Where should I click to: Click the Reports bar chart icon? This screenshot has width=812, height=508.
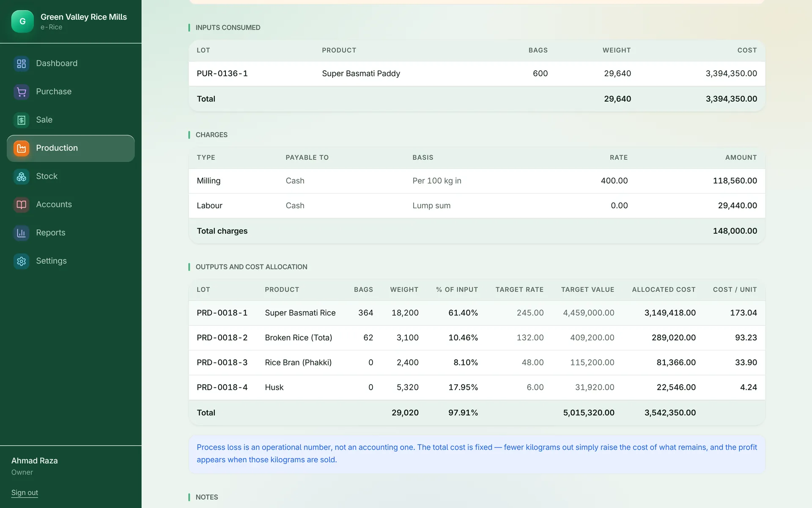(21, 233)
